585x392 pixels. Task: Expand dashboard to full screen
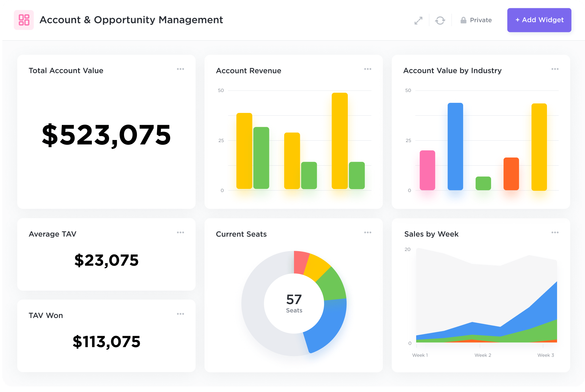pos(418,21)
